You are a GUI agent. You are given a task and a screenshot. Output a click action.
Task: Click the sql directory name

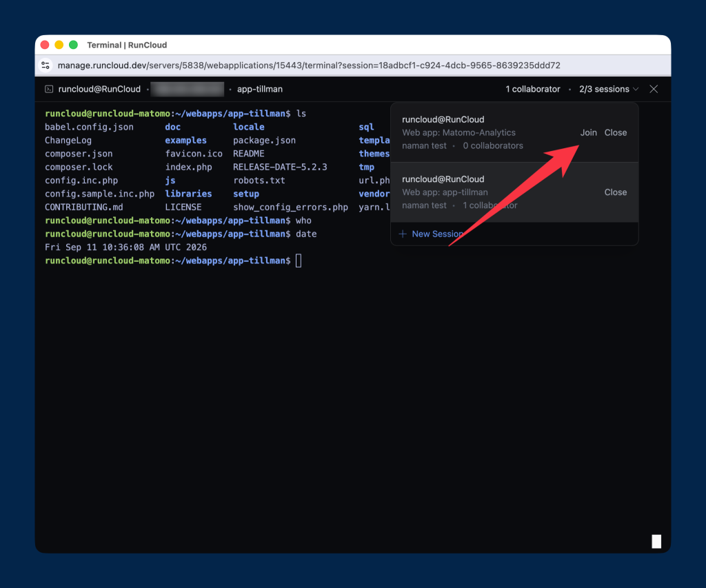point(367,127)
